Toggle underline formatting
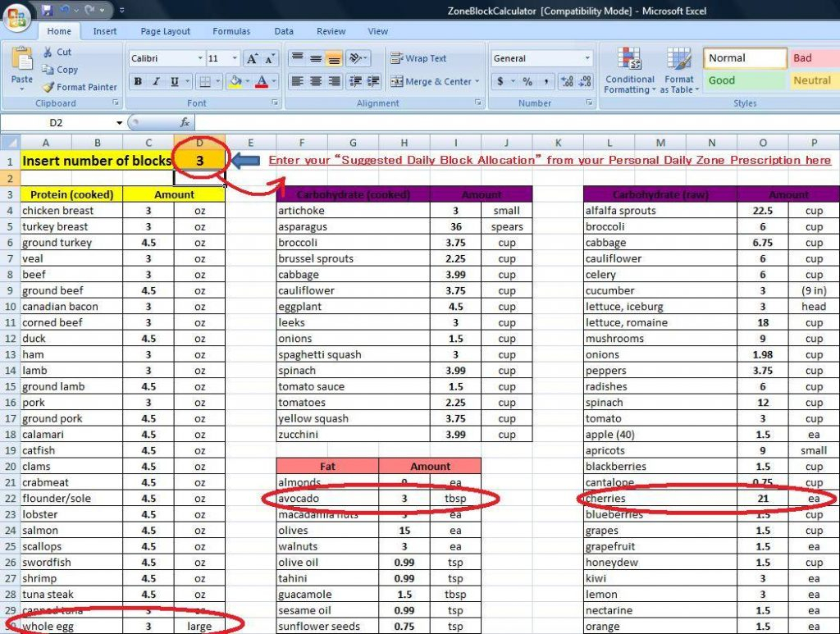 pyautogui.click(x=174, y=81)
